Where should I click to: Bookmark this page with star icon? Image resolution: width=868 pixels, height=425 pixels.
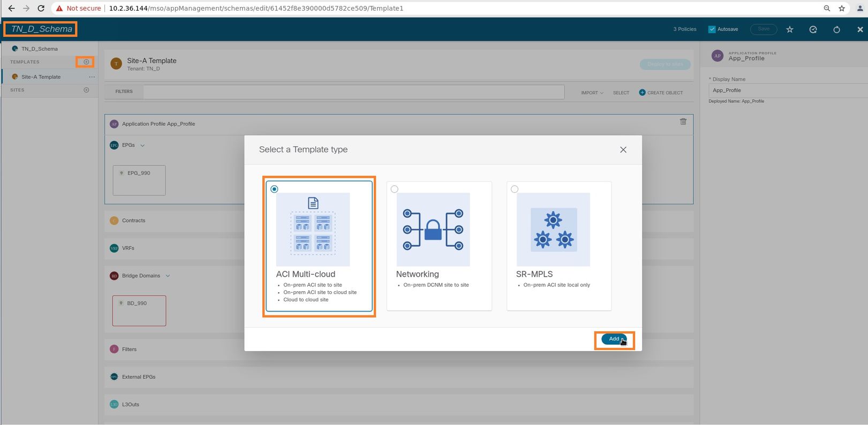(842, 9)
